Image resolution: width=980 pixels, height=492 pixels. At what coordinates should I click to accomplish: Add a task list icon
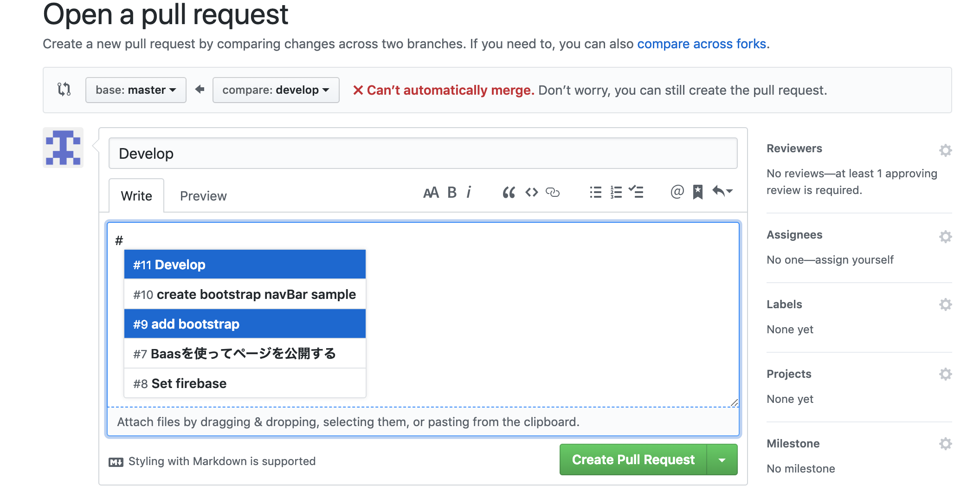(636, 192)
